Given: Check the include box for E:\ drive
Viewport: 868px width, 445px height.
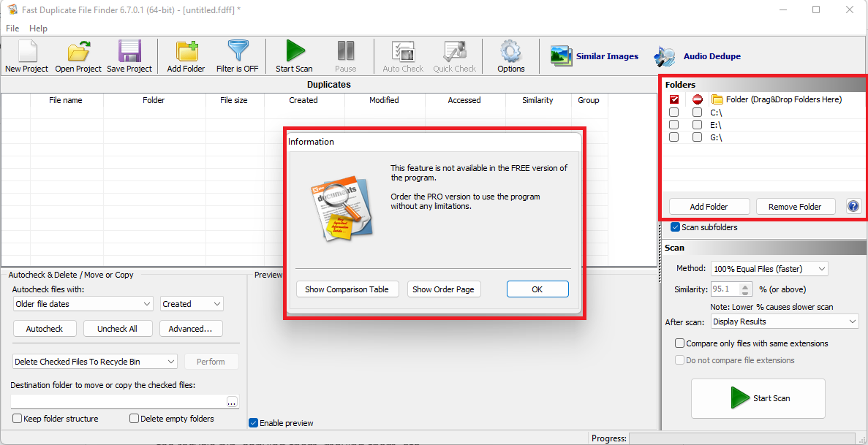Looking at the screenshot, I should (673, 124).
